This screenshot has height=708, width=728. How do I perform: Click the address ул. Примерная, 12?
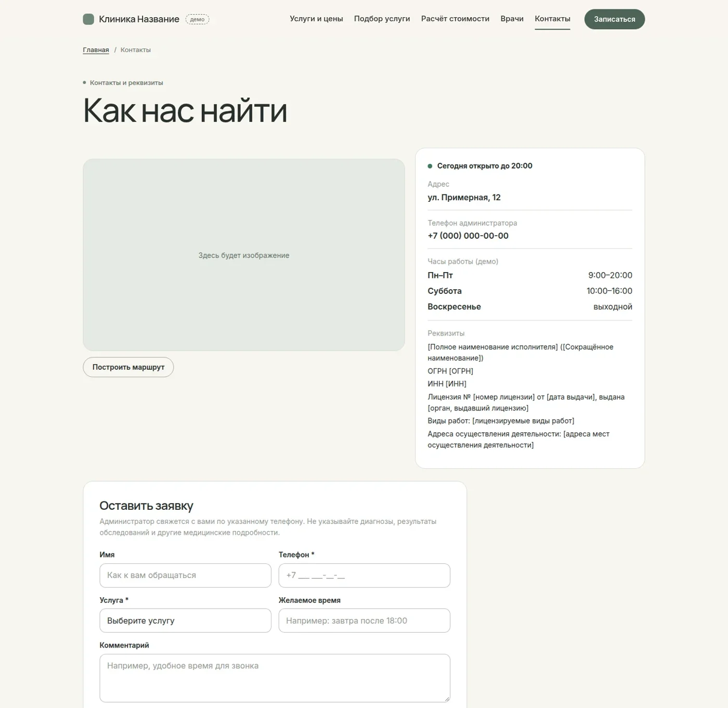(464, 198)
